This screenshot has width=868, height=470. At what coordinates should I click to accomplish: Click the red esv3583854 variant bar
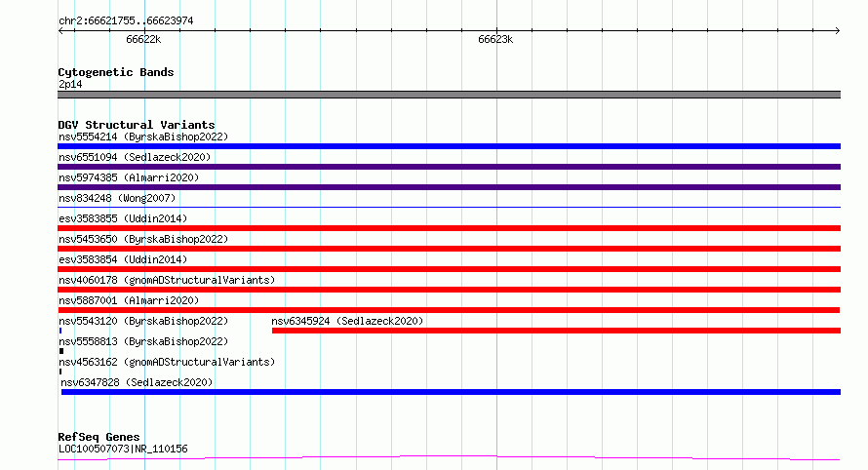click(449, 269)
